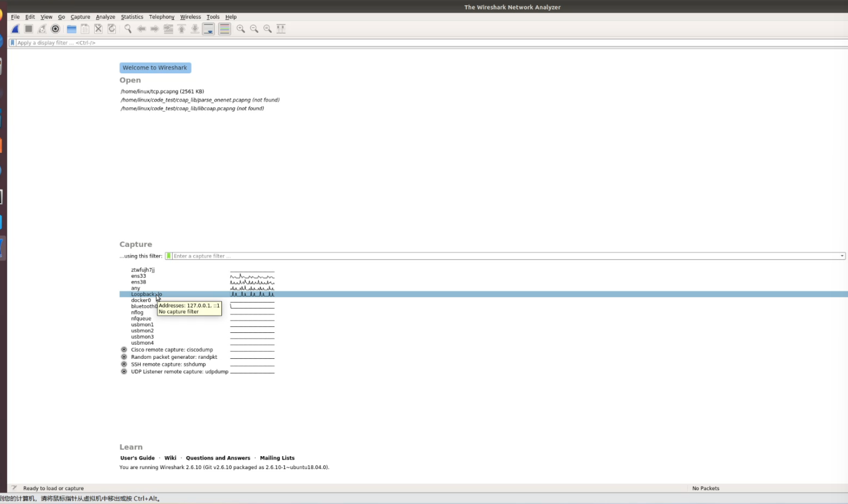Image resolution: width=848 pixels, height=504 pixels.
Task: Click the capture filter bookmark icon
Action: tap(169, 256)
